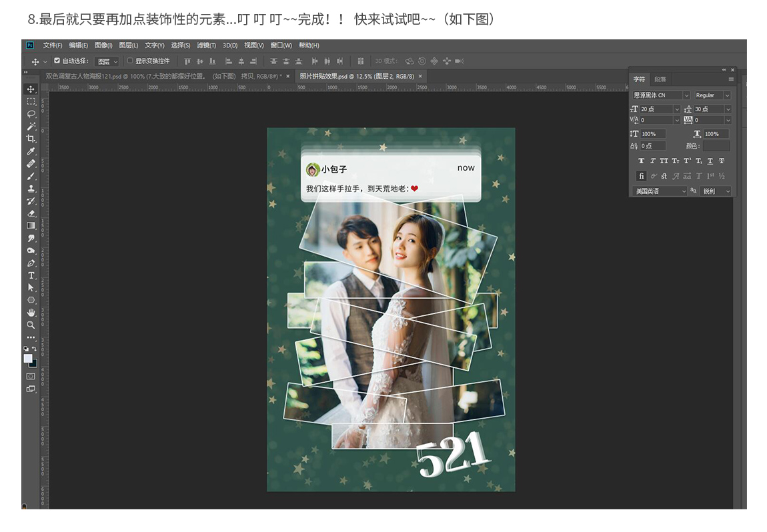Open the 思源黑体 CN font family dropdown

(661, 95)
